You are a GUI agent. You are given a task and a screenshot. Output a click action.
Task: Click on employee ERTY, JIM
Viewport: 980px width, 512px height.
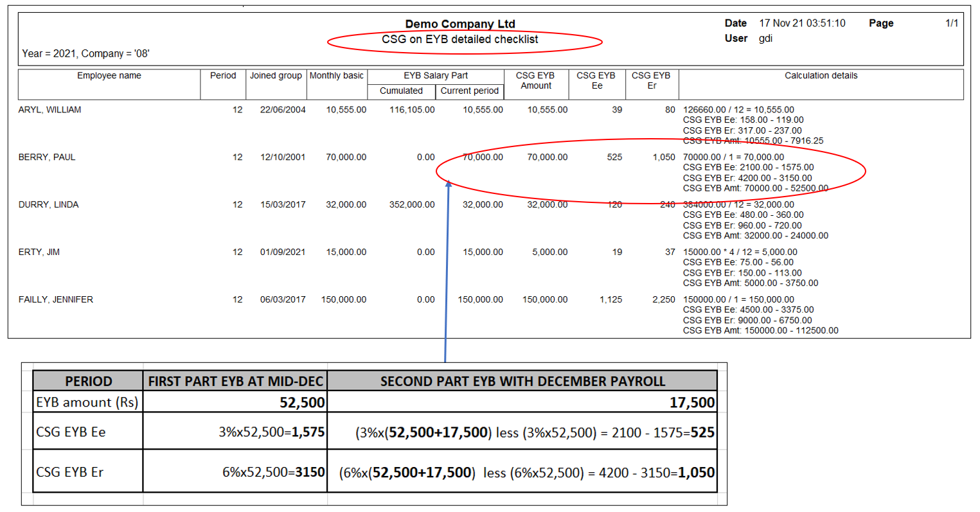click(x=39, y=252)
